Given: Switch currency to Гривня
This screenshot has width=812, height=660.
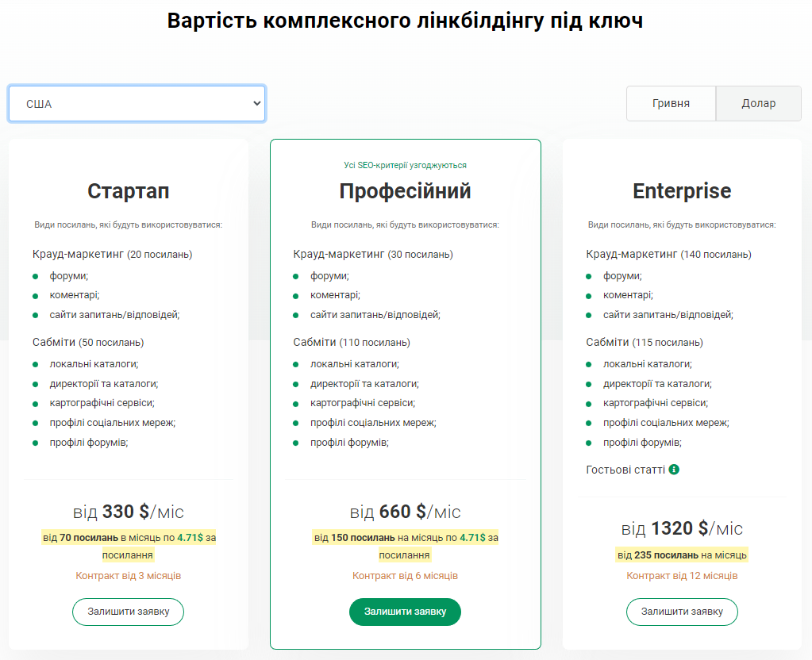Looking at the screenshot, I should pos(671,104).
